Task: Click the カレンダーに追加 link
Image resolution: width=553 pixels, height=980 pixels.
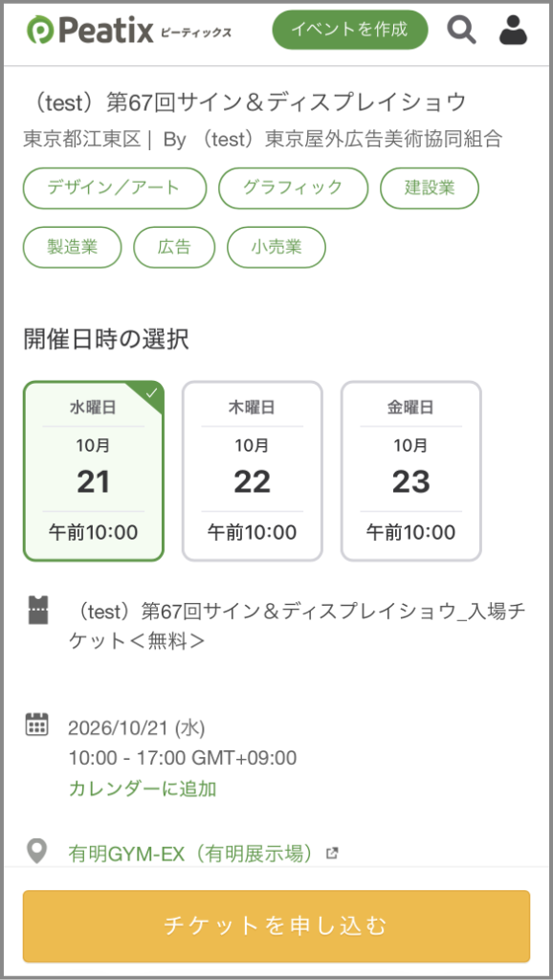Action: 143,789
